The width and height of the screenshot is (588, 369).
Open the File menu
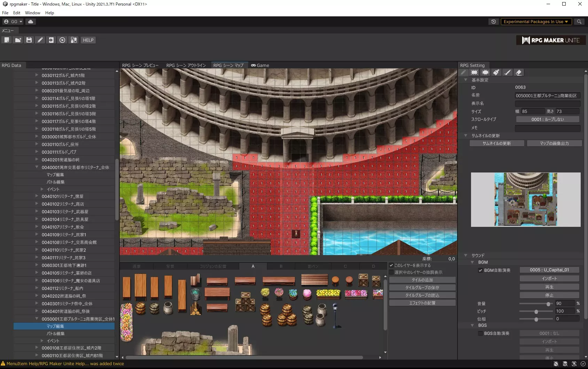pyautogui.click(x=5, y=13)
